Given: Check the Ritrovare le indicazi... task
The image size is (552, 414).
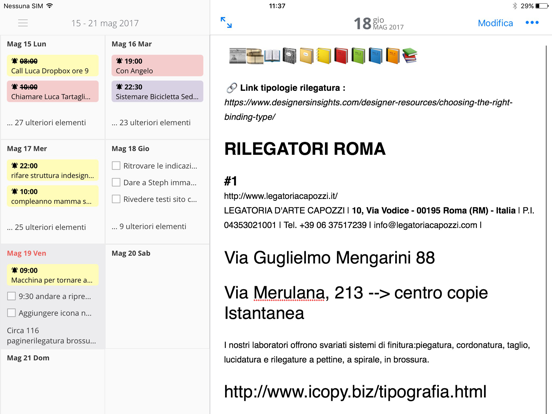Looking at the screenshot, I should click(x=116, y=165).
